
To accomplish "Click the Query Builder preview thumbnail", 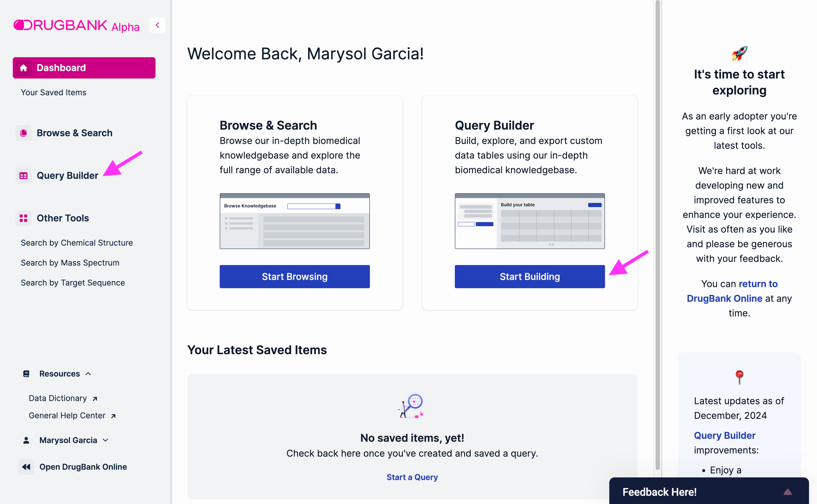I will tap(530, 221).
